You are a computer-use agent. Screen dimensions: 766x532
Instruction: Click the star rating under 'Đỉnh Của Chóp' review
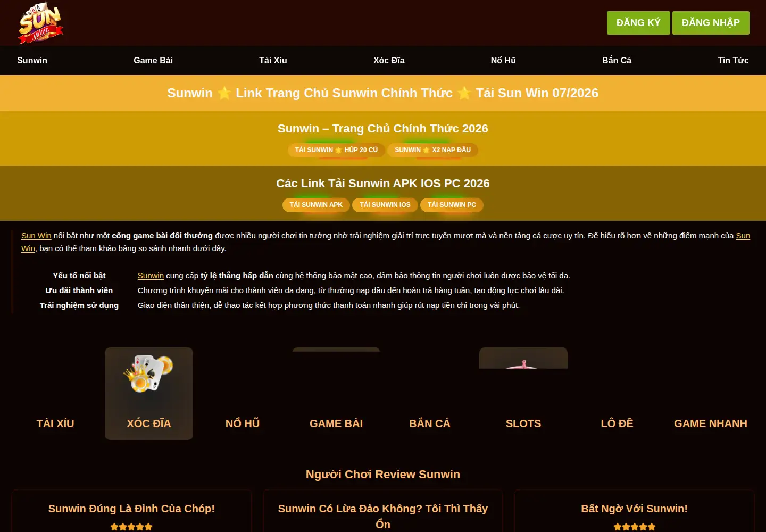(131, 527)
